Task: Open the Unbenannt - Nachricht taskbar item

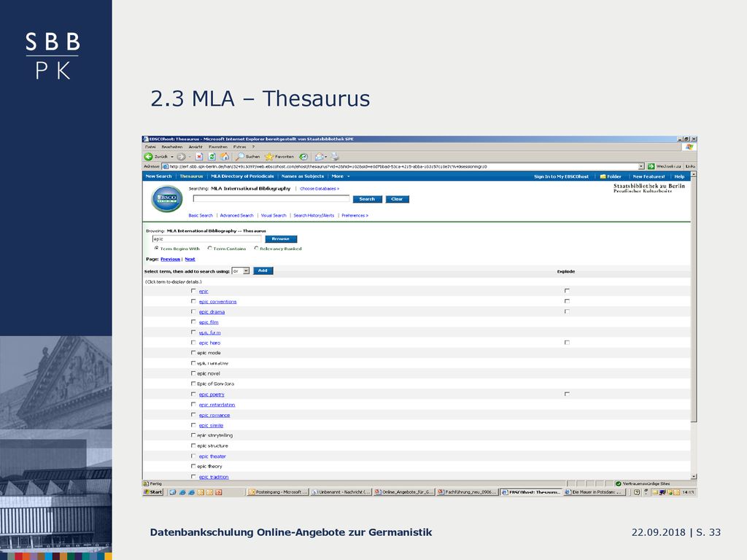Action: click(341, 492)
